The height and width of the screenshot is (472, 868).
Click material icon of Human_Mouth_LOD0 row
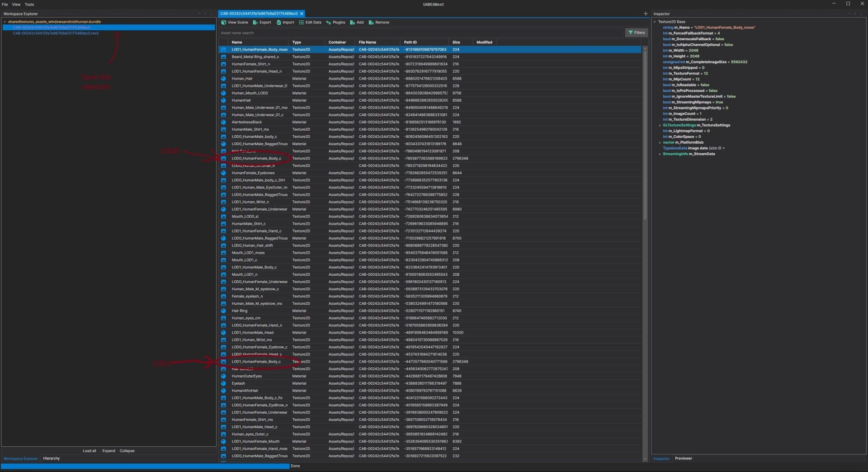(223, 93)
